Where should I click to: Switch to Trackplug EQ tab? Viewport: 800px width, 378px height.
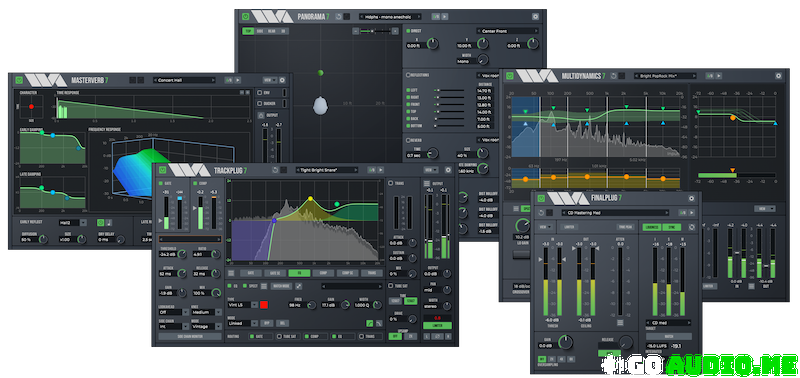point(299,273)
